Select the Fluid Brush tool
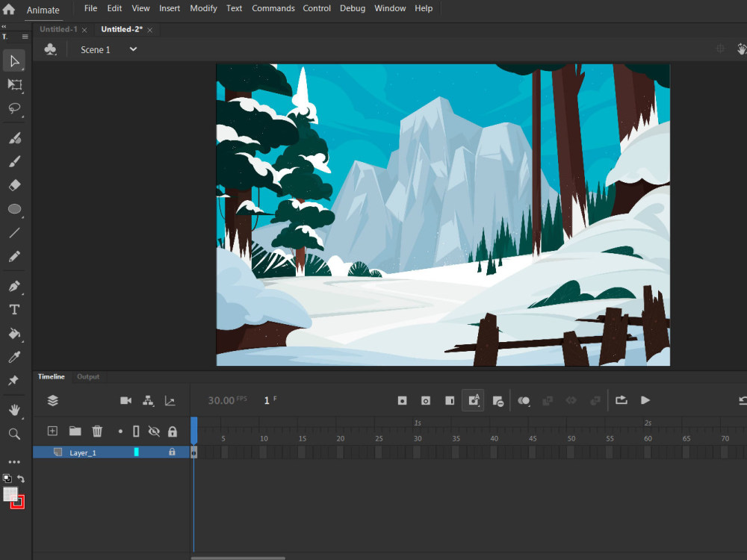Screen dimensions: 747x560 point(15,138)
